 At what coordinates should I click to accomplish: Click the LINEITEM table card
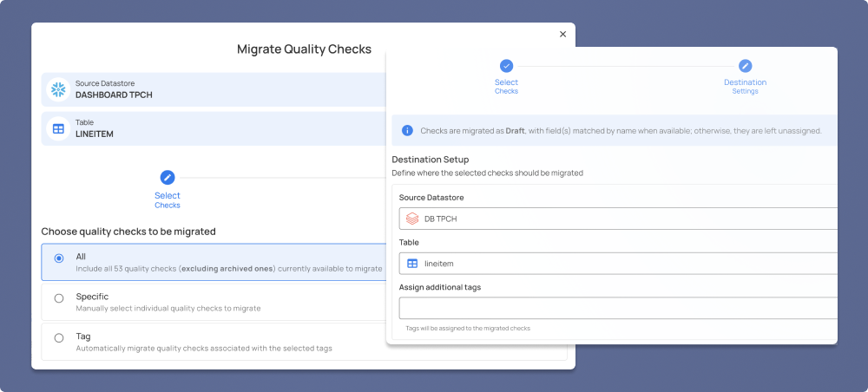tap(214, 129)
